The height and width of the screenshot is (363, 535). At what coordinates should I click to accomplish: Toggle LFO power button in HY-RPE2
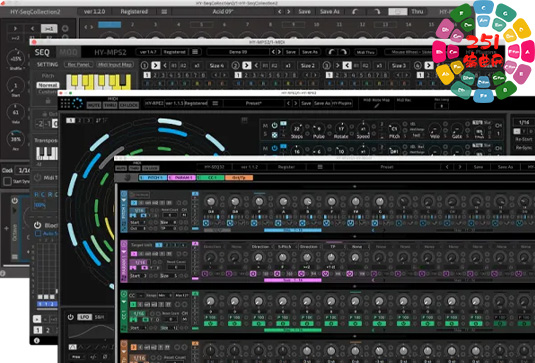[x=71, y=317]
